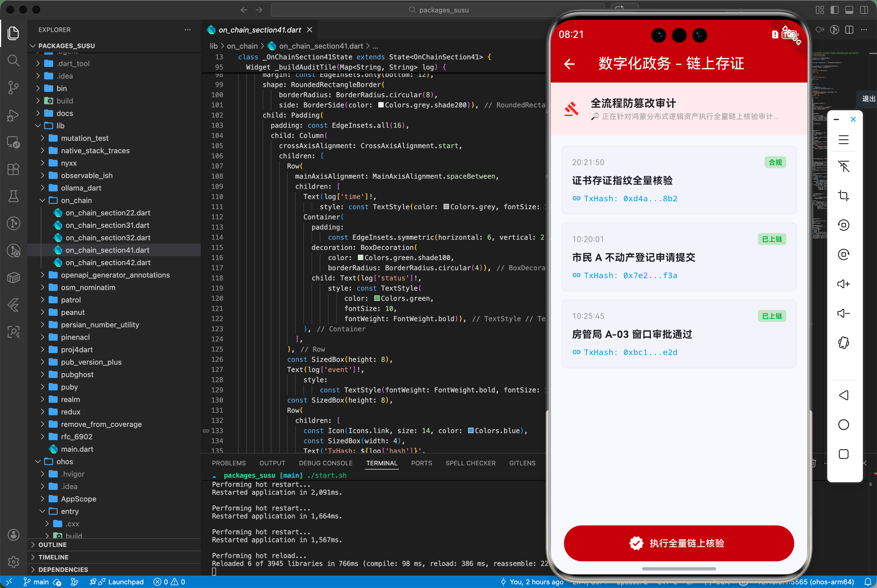The width and height of the screenshot is (877, 588).
Task: Open on_chain_section42.dart file
Action: point(108,263)
